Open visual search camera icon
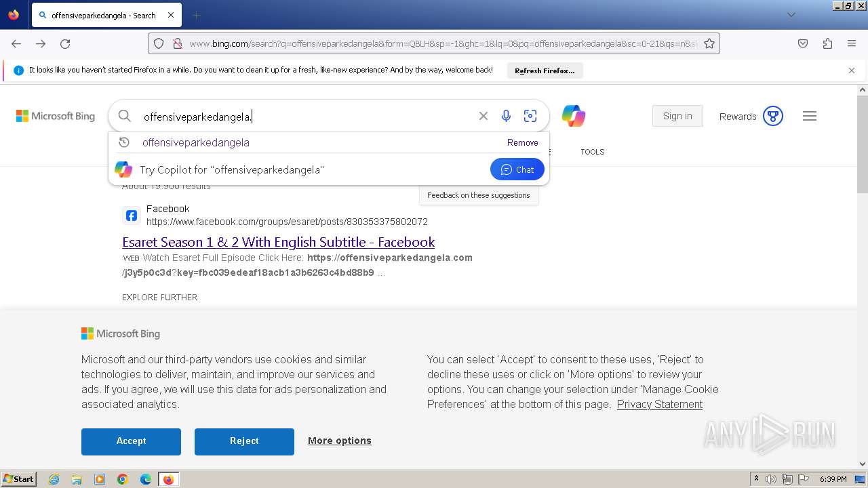The height and width of the screenshot is (488, 868). point(530,116)
